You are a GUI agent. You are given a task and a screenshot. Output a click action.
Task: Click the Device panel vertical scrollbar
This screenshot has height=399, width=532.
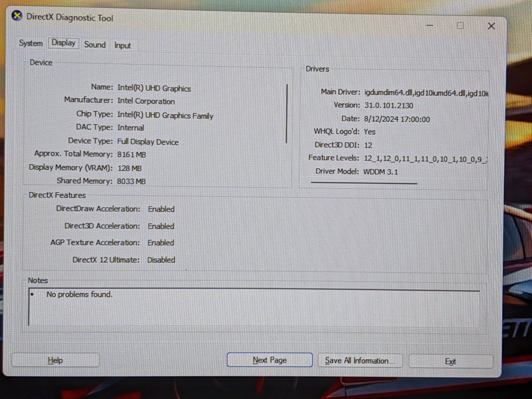(287, 114)
